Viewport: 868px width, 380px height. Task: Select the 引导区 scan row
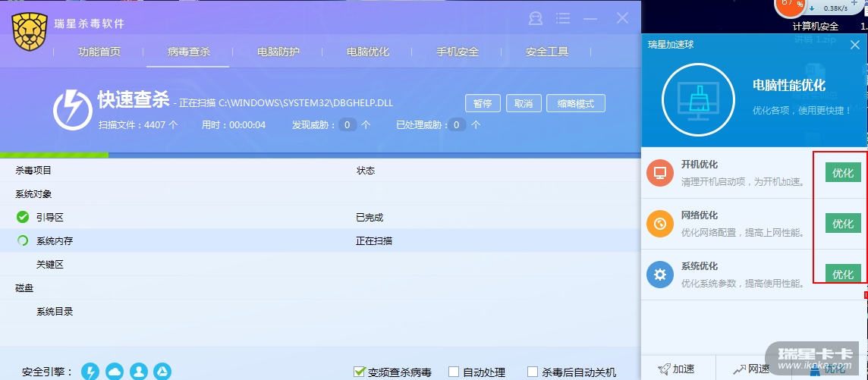pos(320,218)
